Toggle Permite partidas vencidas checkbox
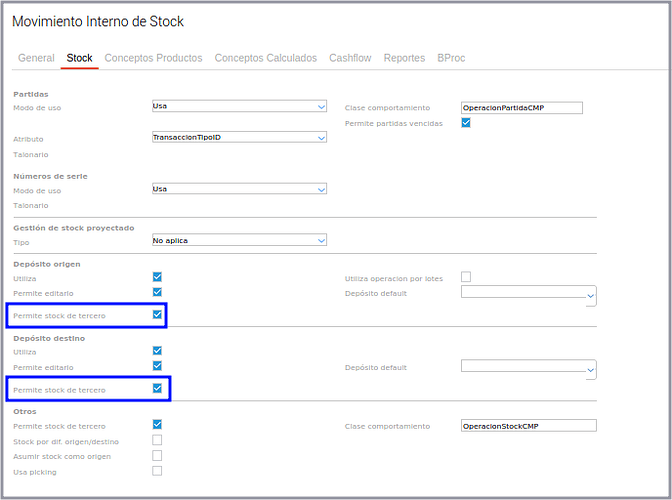This screenshot has width=672, height=500. pos(466,123)
